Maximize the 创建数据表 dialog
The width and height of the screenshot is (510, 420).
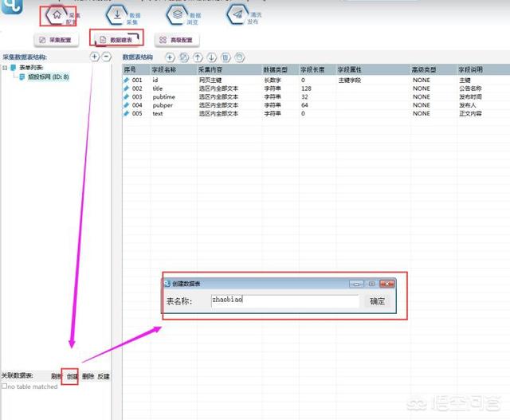click(x=372, y=284)
